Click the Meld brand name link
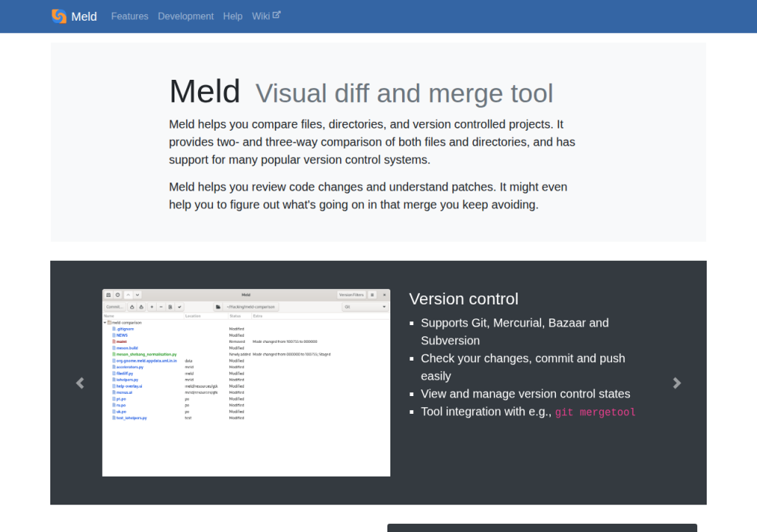 pos(84,16)
